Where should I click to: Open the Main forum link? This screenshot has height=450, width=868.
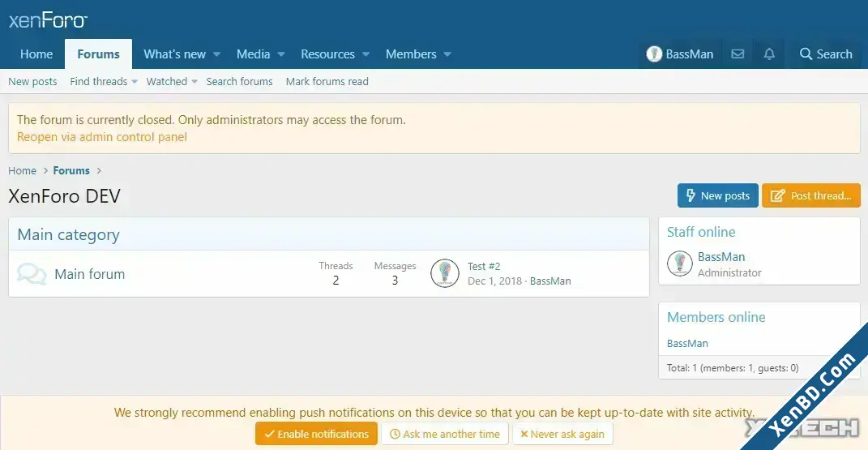[x=90, y=274]
